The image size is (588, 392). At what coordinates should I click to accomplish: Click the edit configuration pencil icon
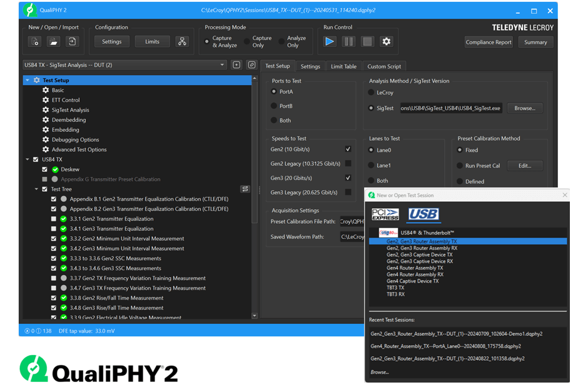[x=251, y=65]
